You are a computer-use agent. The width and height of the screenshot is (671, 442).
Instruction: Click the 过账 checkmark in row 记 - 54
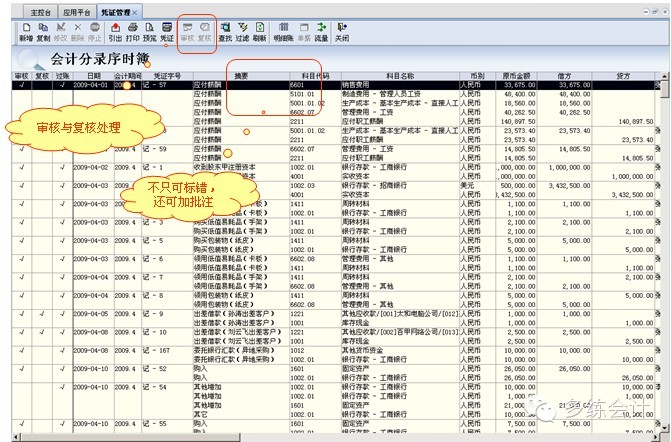62,387
